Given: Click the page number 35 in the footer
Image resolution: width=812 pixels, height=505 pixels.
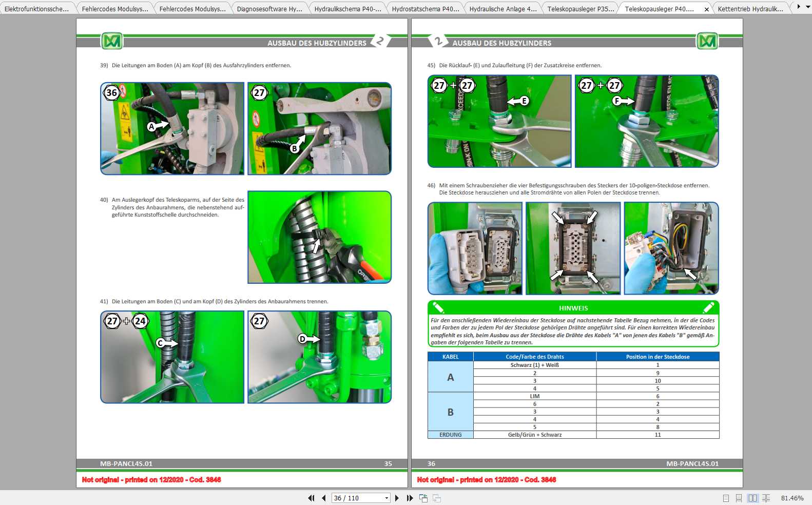Looking at the screenshot, I should 388,463.
